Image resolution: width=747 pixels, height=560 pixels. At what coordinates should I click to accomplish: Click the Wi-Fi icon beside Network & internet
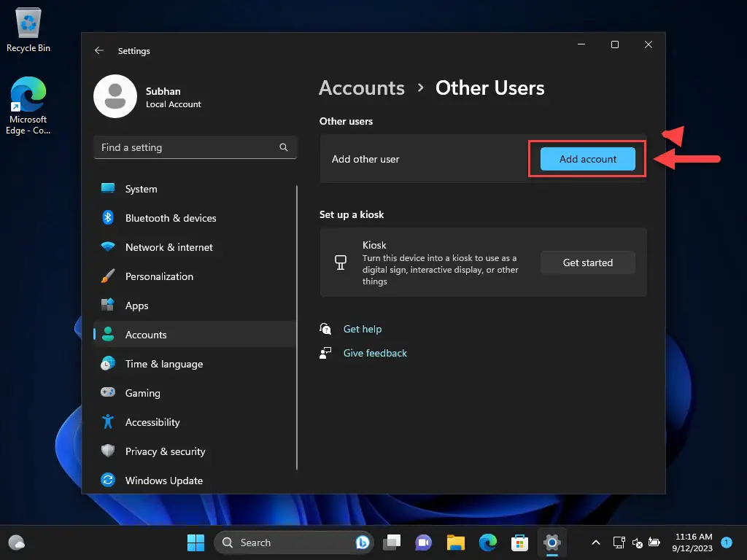click(x=108, y=246)
